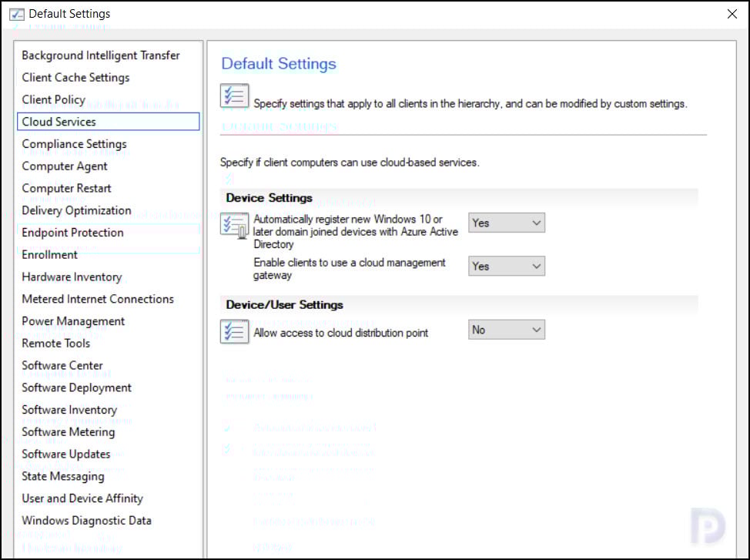Pick Software Metering from the list
This screenshot has height=560, width=750.
108,432
